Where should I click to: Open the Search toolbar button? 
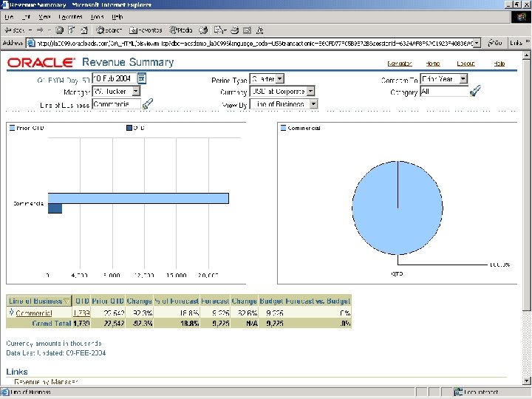tap(109, 30)
